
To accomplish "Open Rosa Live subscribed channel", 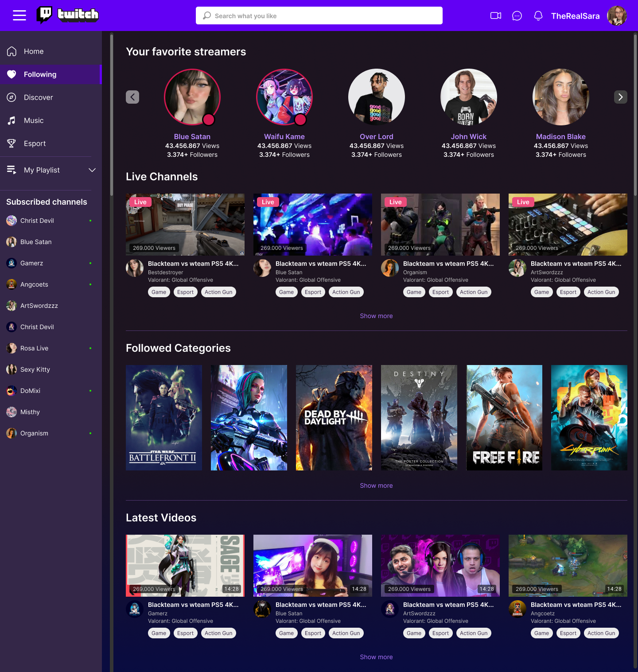I will [49, 348].
